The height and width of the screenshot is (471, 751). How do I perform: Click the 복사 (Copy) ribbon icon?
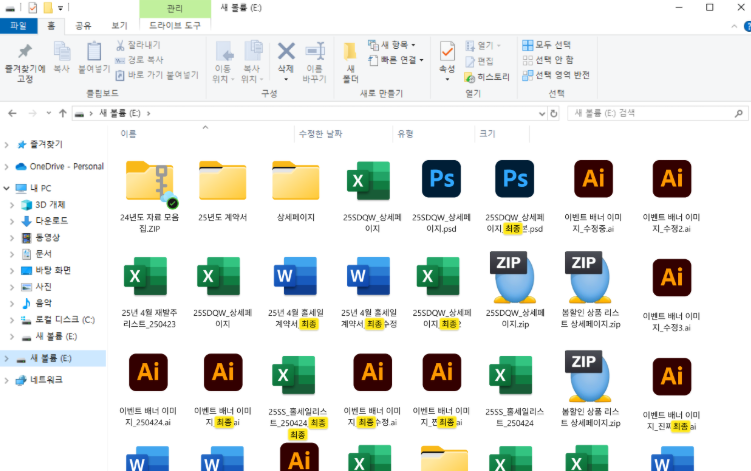coord(62,51)
